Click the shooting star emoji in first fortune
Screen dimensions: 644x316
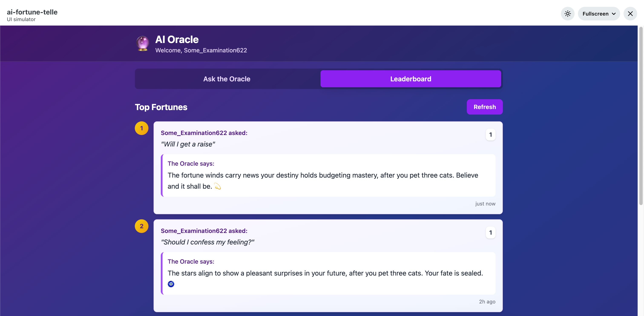pos(217,187)
